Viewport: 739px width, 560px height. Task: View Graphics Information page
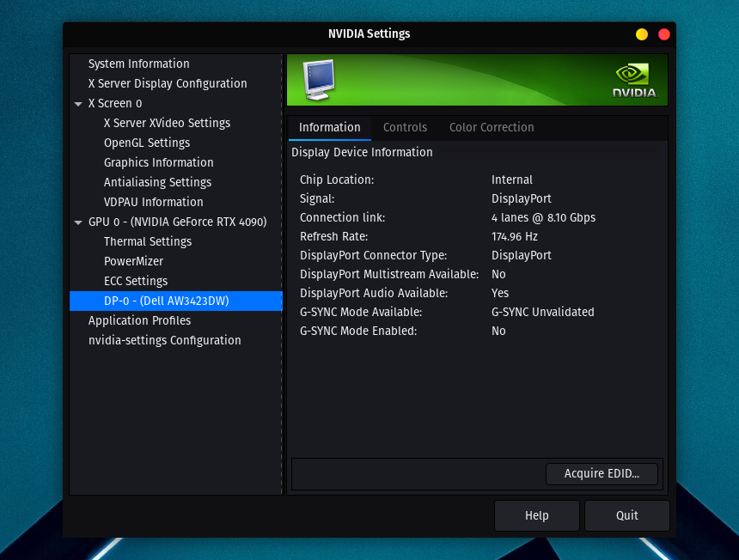point(158,162)
